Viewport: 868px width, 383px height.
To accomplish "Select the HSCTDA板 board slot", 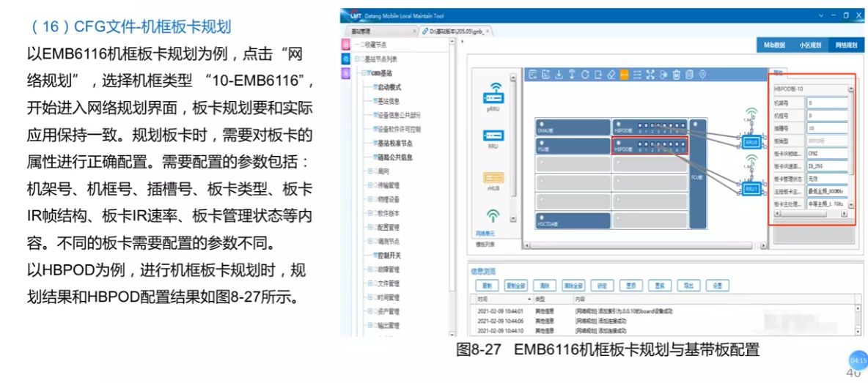I will click(x=573, y=220).
